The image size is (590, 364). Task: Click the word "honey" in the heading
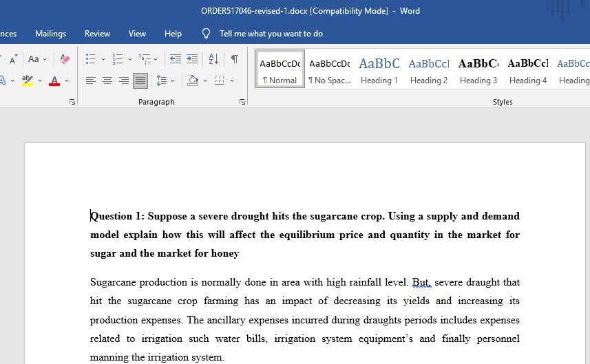tap(225, 253)
